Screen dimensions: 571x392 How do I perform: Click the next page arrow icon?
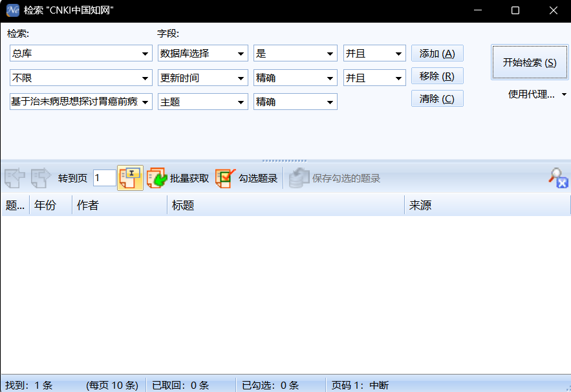pyautogui.click(x=41, y=178)
